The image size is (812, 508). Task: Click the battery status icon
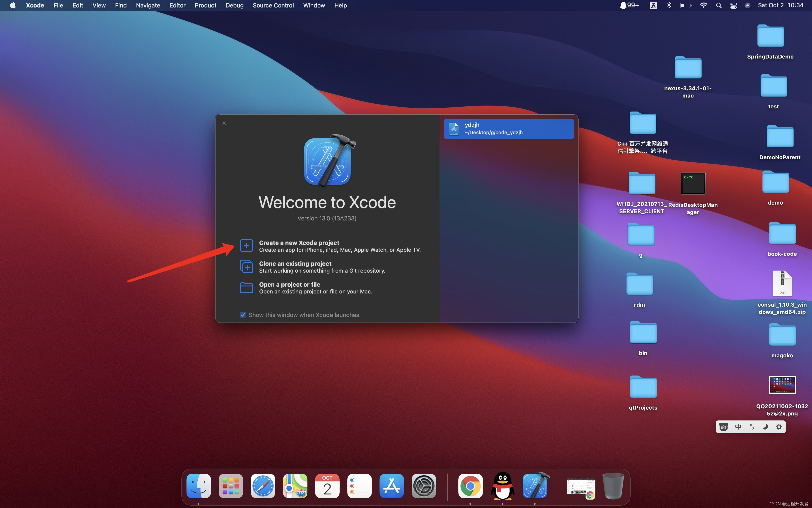point(686,5)
